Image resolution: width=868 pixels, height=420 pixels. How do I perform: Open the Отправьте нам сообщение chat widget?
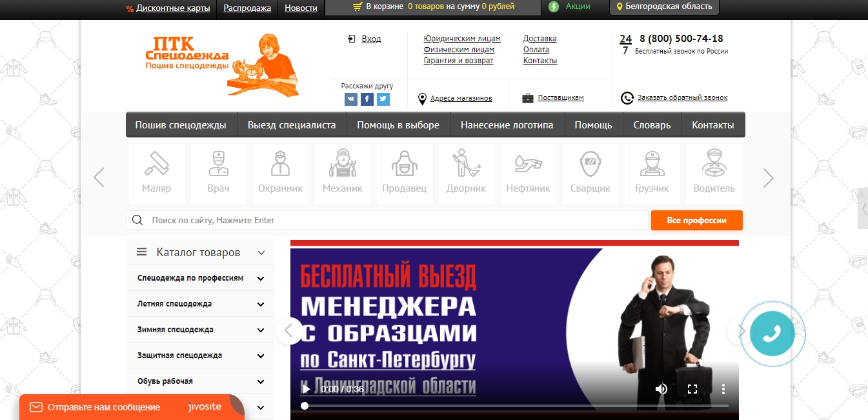click(132, 407)
